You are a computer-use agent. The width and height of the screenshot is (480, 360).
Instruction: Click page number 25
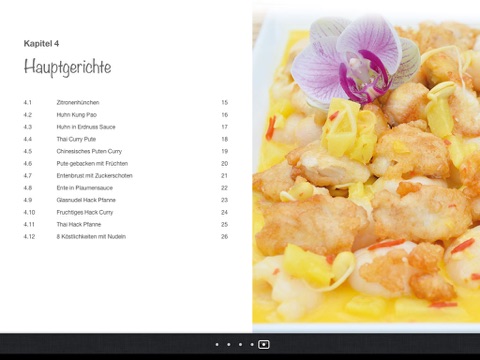[224, 224]
